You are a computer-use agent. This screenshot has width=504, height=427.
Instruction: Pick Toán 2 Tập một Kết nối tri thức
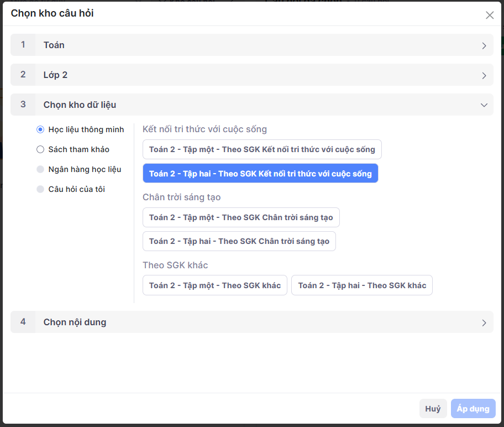tap(262, 149)
